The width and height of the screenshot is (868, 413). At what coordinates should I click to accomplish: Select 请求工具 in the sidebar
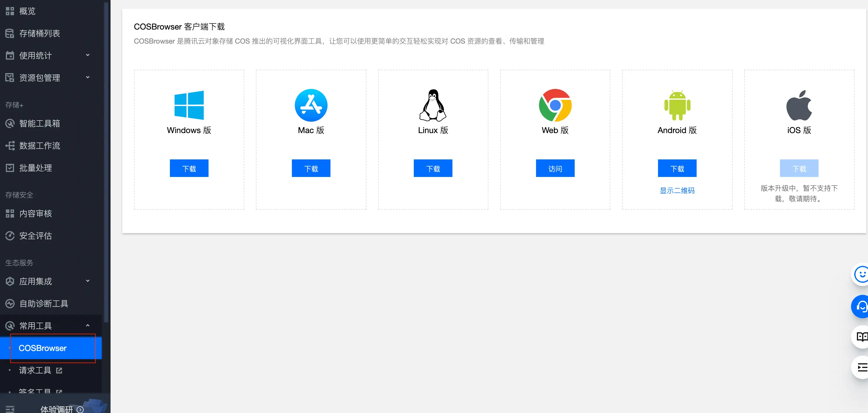[35, 370]
